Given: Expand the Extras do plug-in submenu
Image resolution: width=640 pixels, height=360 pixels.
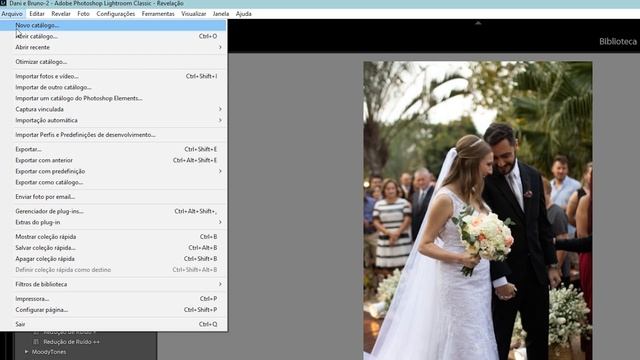Looking at the screenshot, I should pos(113,222).
